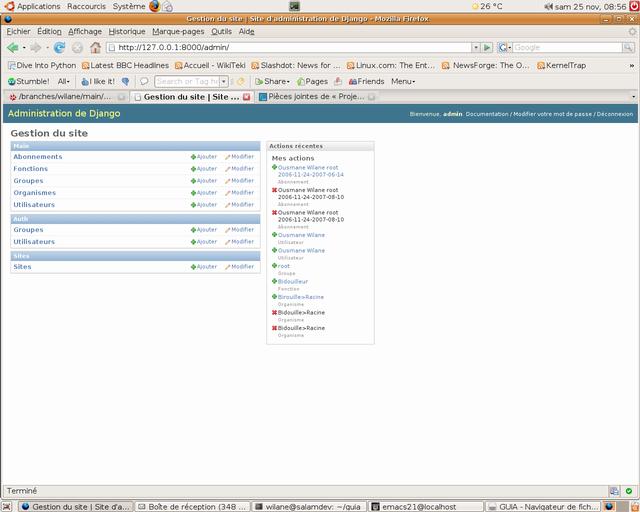This screenshot has height=512, width=640.
Task: Click Modifier for Fonctions
Action: pos(240,169)
